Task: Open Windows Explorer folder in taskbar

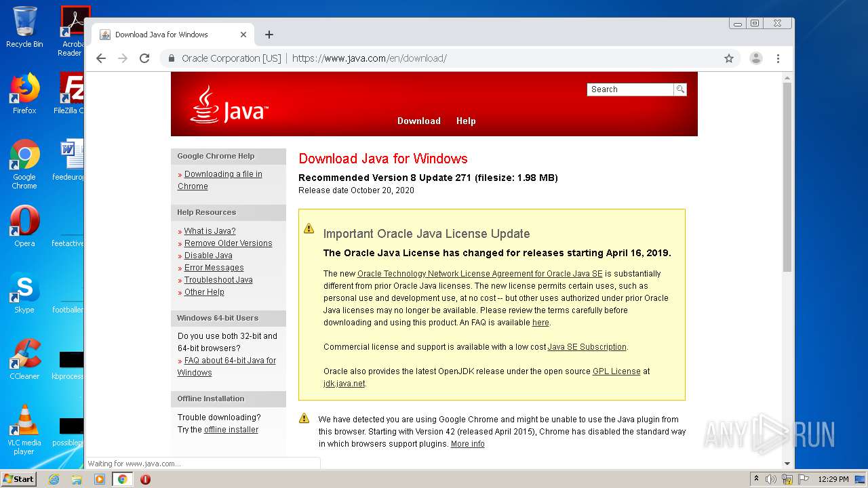Action: coord(77,479)
